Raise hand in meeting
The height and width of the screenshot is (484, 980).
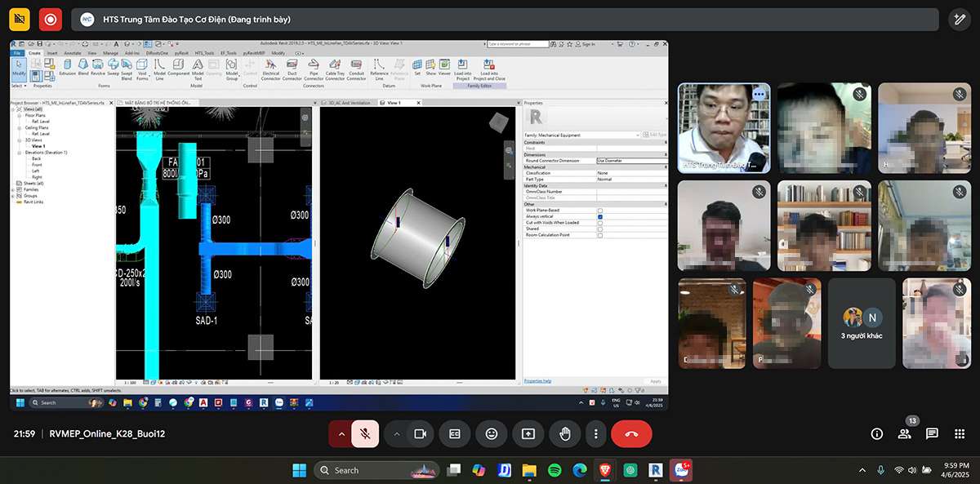[x=564, y=434]
